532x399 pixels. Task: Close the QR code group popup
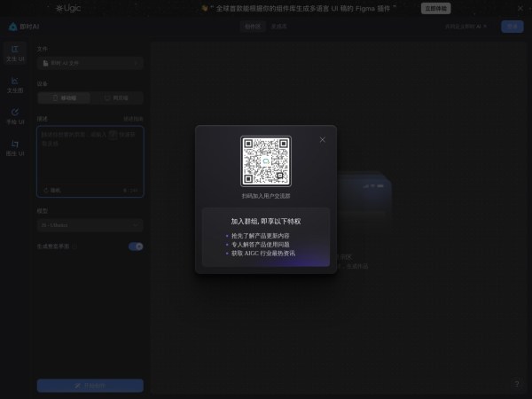click(322, 139)
